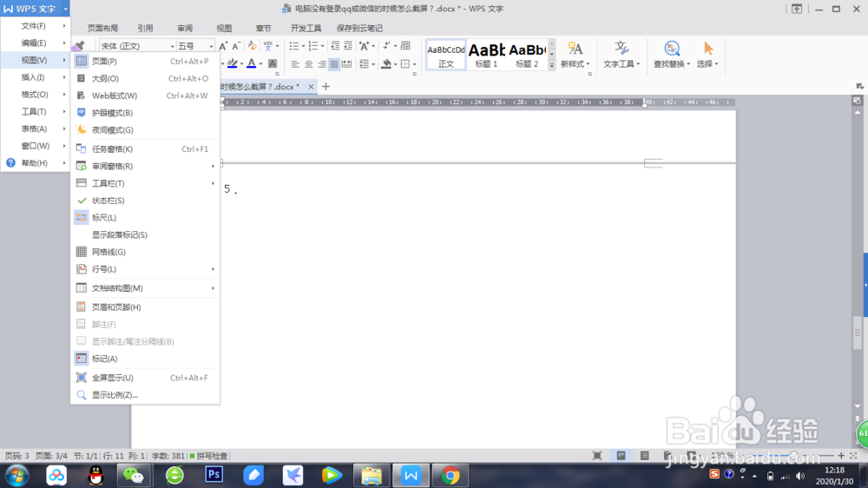Viewport: 868px width, 488px height.
Task: Align text right
Action: [322, 64]
